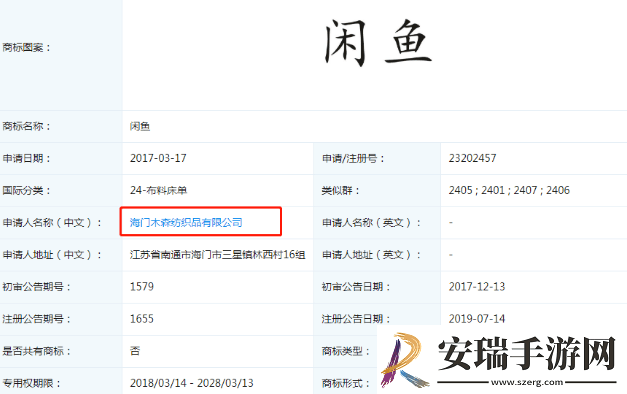The width and height of the screenshot is (627, 394).
Task: Select applicant address 江苏省南通市海门市三星镇林西村16组
Action: [x=218, y=255]
